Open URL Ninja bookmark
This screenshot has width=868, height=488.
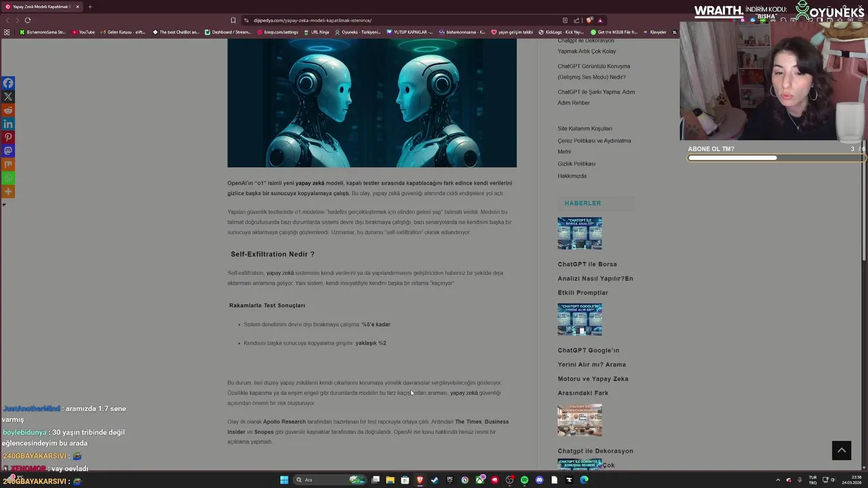pyautogui.click(x=317, y=32)
